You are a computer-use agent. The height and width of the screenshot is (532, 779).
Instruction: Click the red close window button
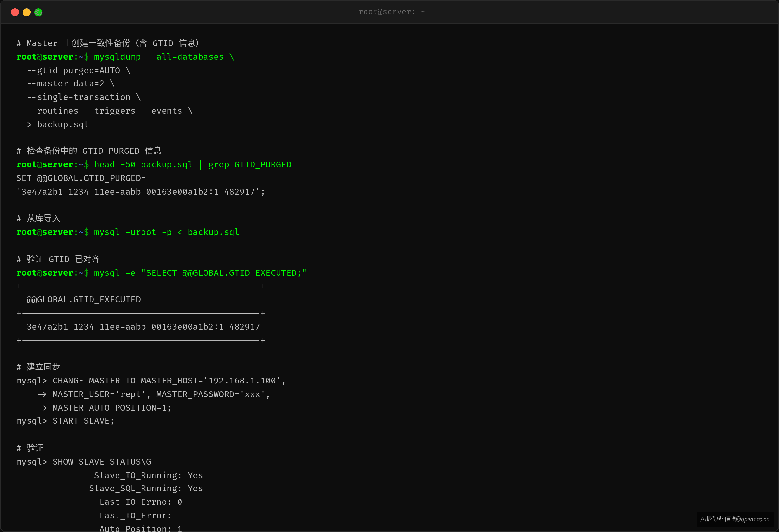pos(15,12)
